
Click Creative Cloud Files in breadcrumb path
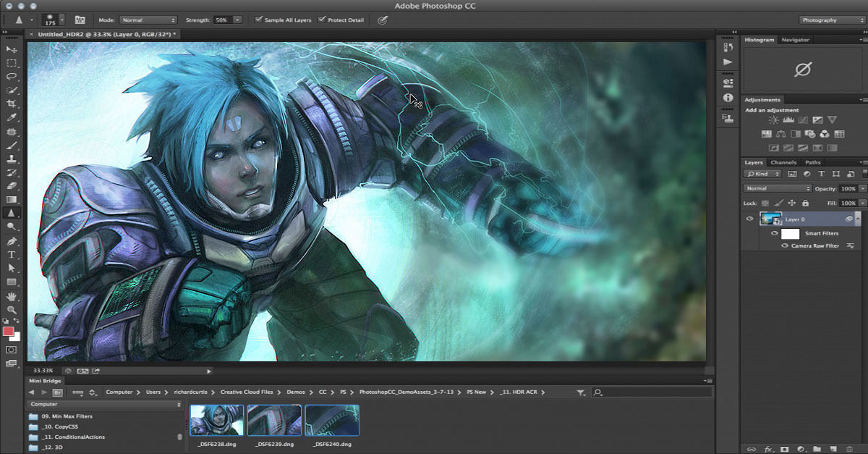click(247, 392)
